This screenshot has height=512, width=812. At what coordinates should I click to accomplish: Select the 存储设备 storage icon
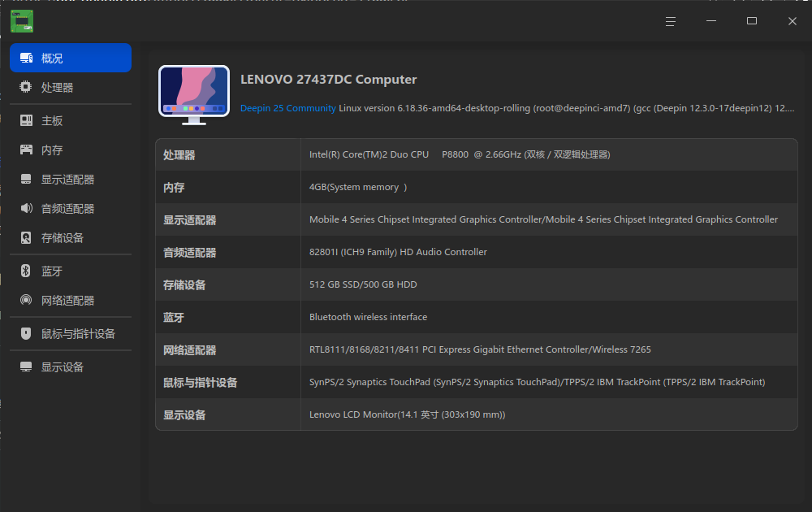point(26,237)
